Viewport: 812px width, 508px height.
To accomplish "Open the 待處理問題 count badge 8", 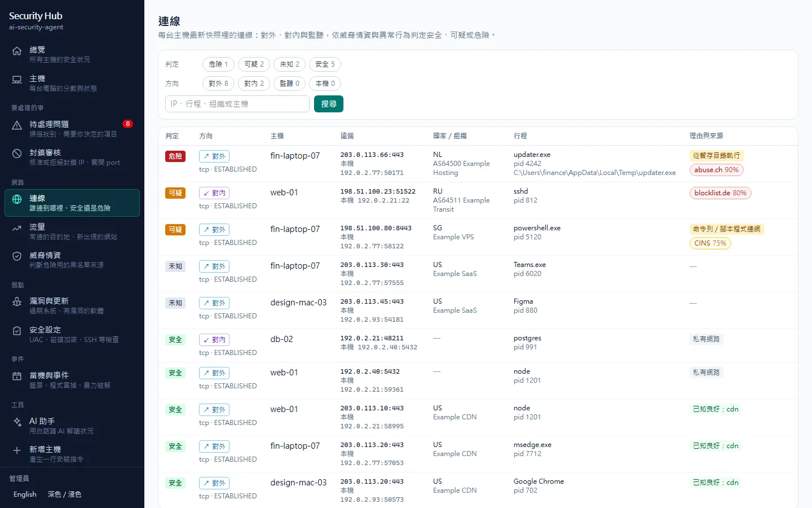I will (x=128, y=124).
